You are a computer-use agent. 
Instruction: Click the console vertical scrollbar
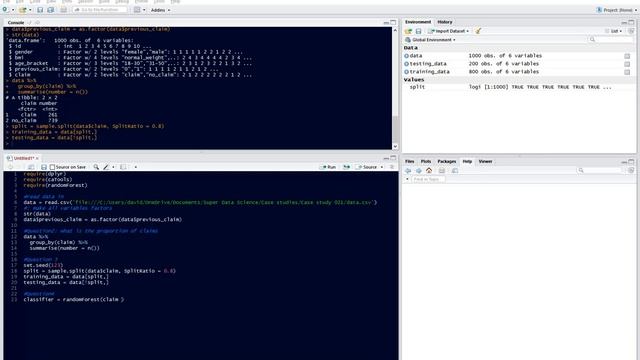[x=395, y=89]
